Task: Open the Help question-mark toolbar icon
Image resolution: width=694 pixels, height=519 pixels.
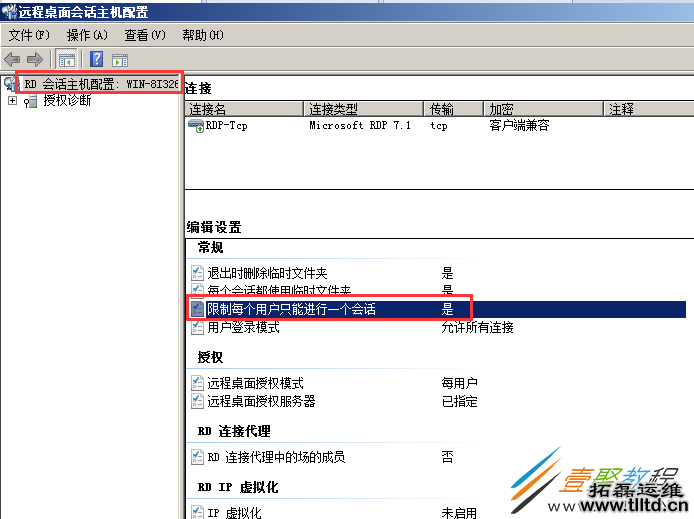Action: (x=96, y=59)
